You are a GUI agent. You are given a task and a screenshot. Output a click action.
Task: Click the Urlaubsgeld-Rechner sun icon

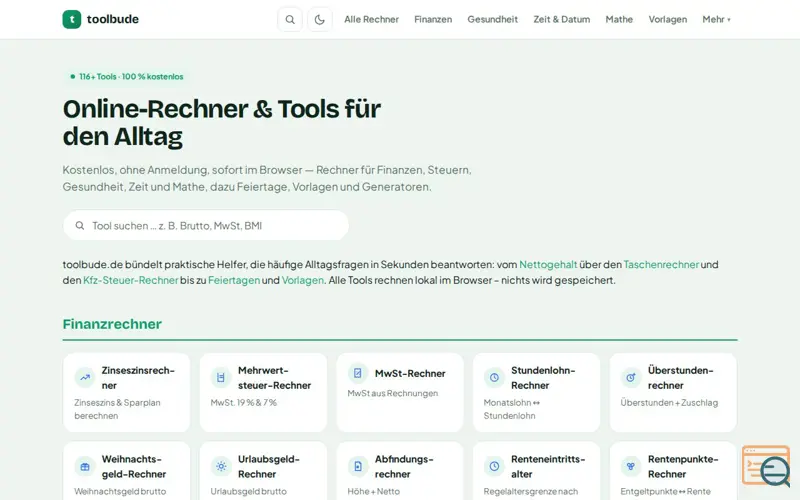pos(221,466)
